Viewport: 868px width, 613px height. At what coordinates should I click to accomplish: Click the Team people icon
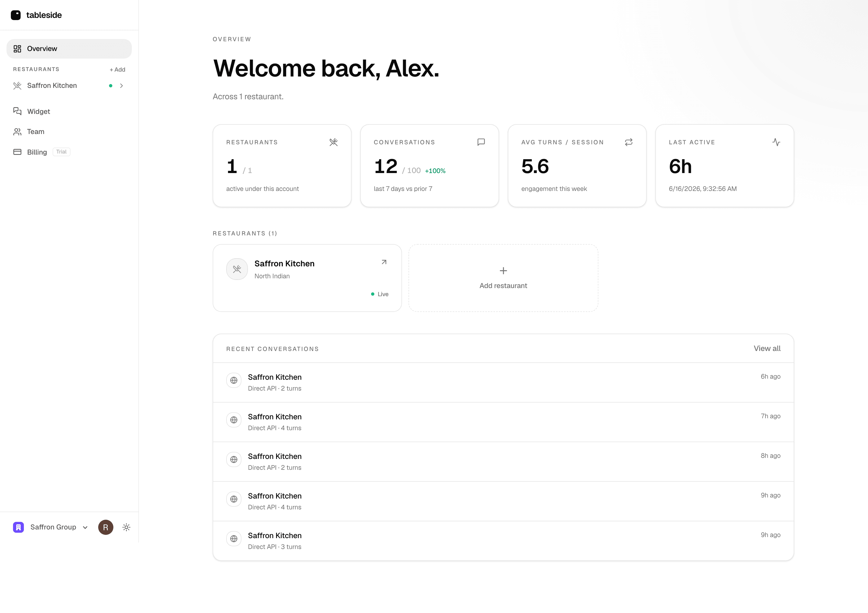pos(17,132)
